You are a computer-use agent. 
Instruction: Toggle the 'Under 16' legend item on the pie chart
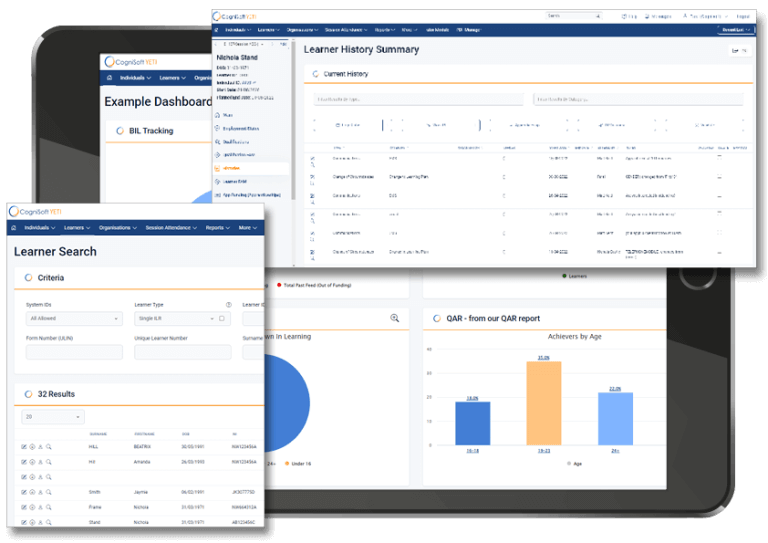click(298, 464)
